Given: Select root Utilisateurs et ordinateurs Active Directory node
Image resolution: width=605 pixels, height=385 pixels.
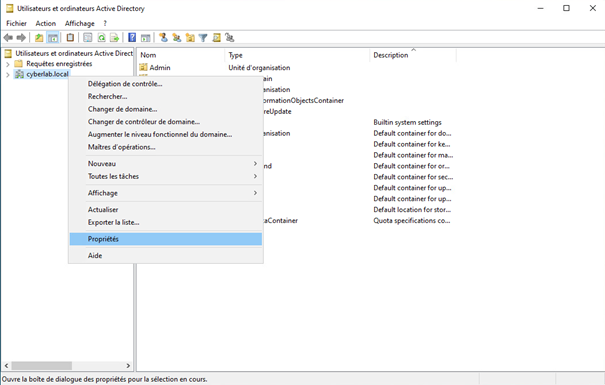Looking at the screenshot, I should pos(74,53).
